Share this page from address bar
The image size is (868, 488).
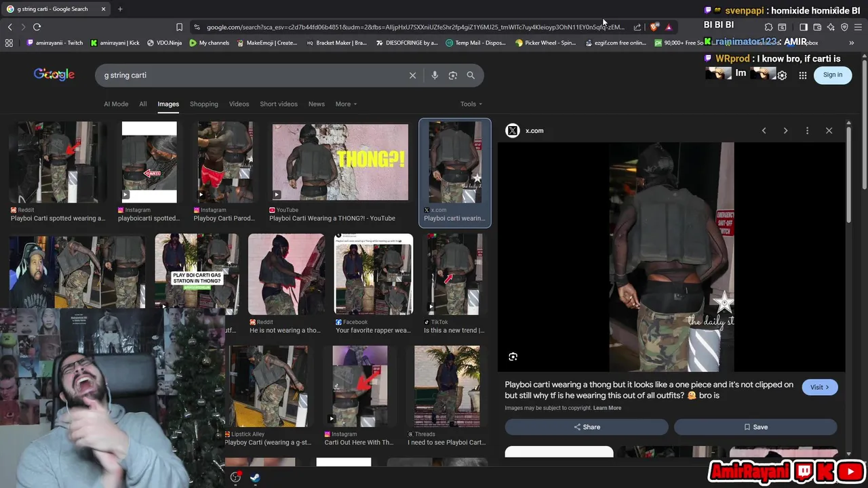coord(637,27)
